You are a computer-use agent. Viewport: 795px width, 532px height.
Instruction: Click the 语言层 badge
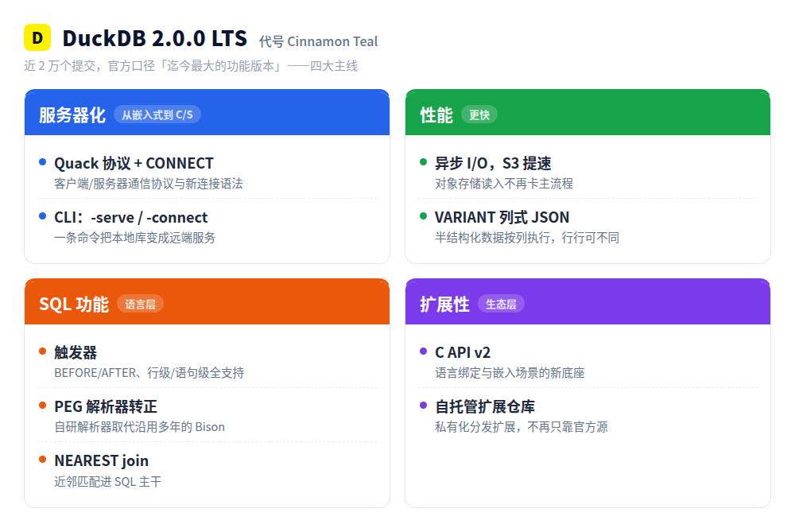[x=140, y=304]
